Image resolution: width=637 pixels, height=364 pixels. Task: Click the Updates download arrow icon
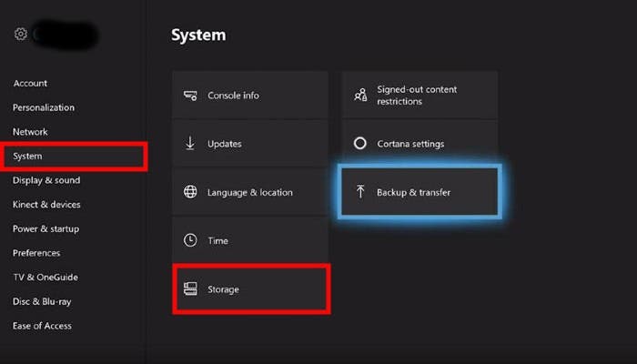pyautogui.click(x=189, y=144)
